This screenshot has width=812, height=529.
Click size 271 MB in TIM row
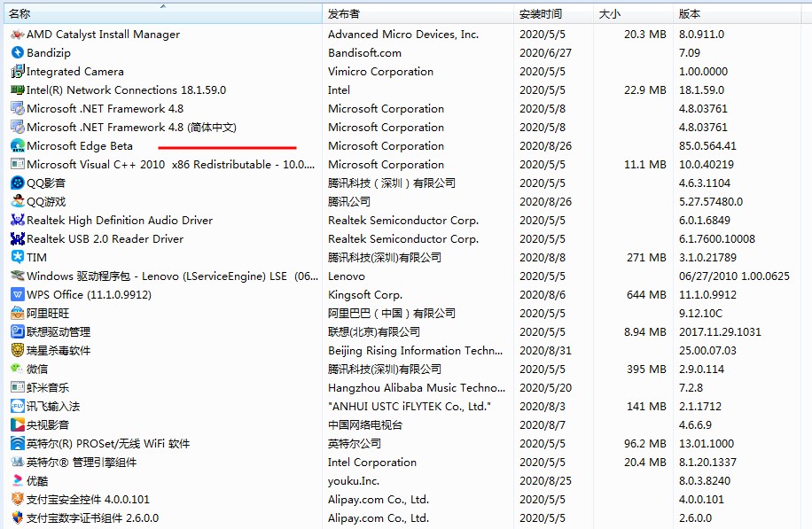(646, 257)
